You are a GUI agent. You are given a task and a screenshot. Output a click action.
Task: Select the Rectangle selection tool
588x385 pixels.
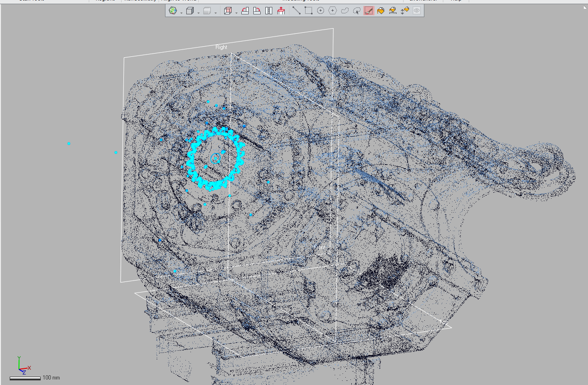308,11
